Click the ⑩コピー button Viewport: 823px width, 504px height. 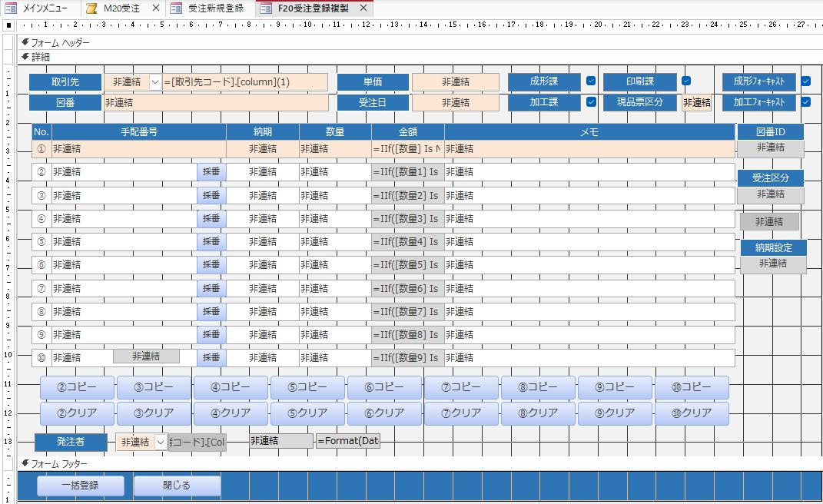pyautogui.click(x=692, y=387)
